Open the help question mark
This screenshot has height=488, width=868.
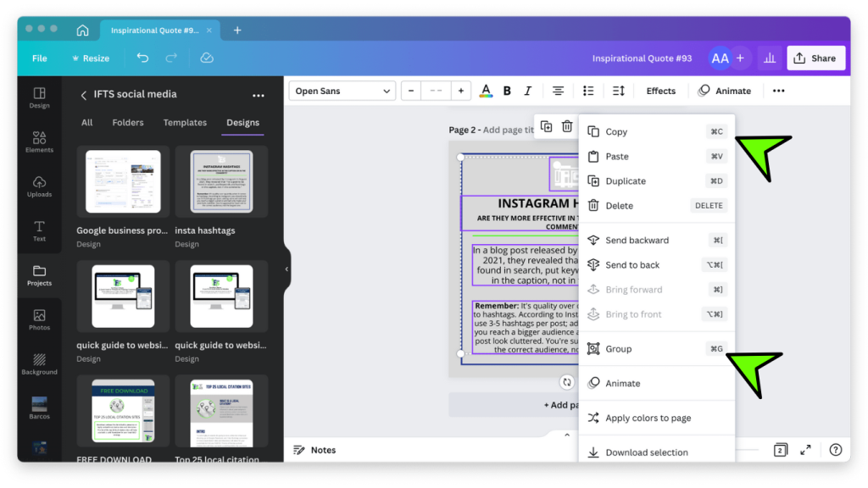click(835, 450)
